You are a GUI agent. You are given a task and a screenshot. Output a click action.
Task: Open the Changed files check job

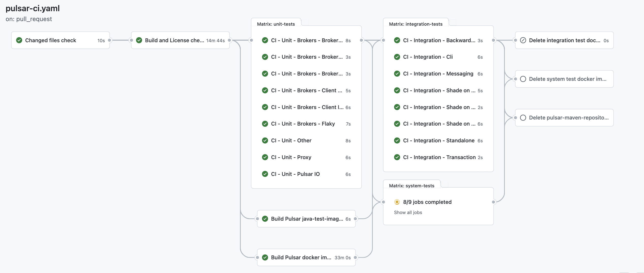click(x=60, y=40)
